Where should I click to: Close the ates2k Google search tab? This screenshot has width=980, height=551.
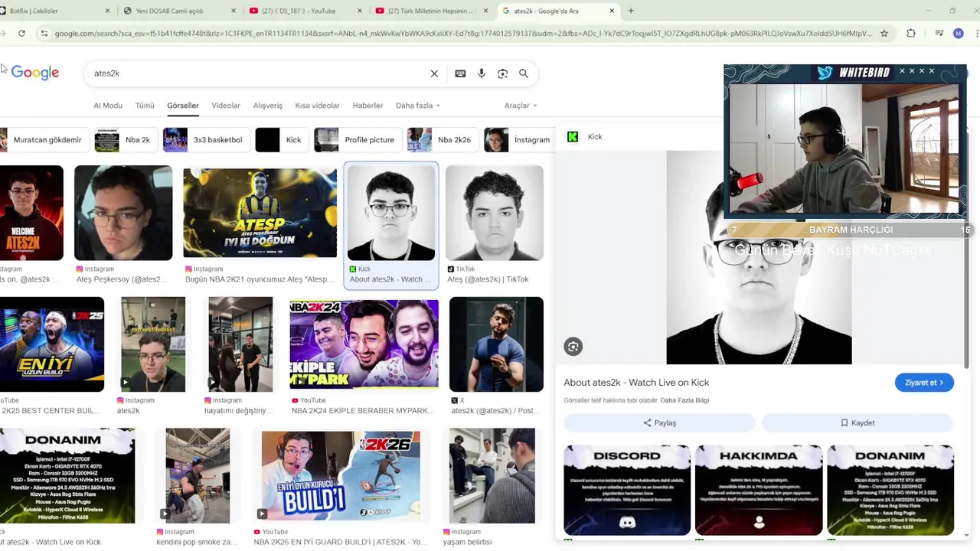tap(612, 11)
